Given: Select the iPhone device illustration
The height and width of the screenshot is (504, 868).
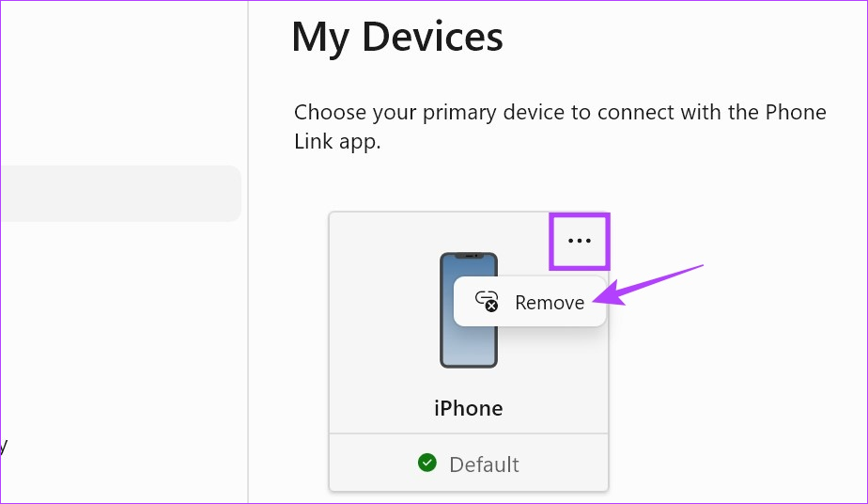Looking at the screenshot, I should click(x=469, y=310).
